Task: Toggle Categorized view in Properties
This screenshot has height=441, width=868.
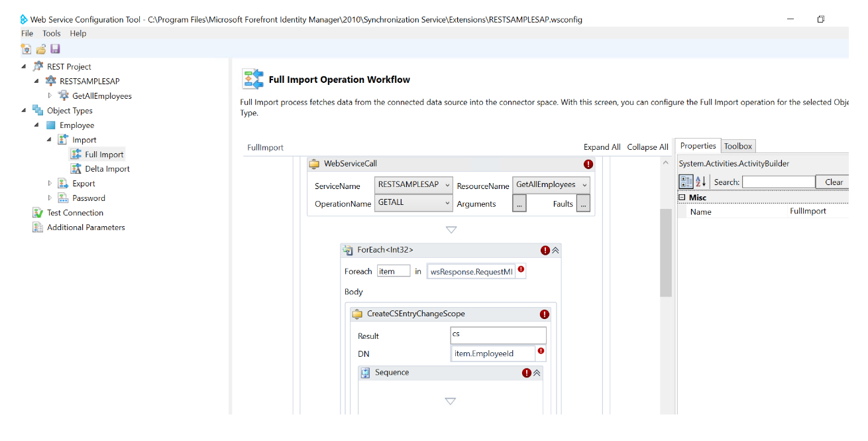Action: tap(686, 182)
